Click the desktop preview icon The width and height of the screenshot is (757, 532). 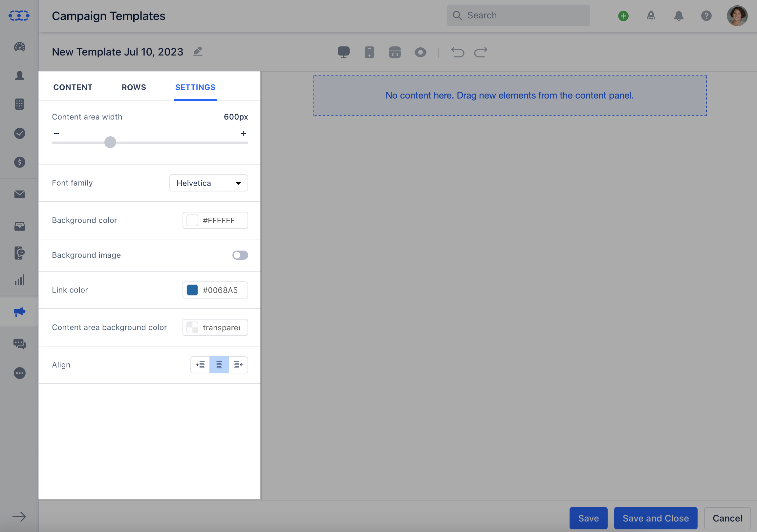click(x=343, y=52)
